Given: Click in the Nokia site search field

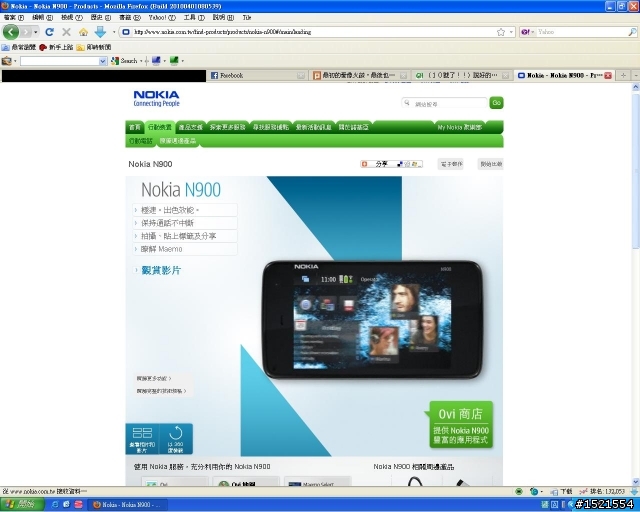Looking at the screenshot, I should (445, 103).
